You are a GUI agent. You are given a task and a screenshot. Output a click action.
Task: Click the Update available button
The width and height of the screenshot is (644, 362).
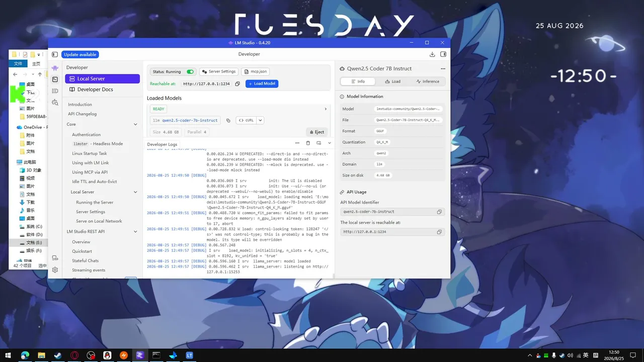(x=80, y=54)
